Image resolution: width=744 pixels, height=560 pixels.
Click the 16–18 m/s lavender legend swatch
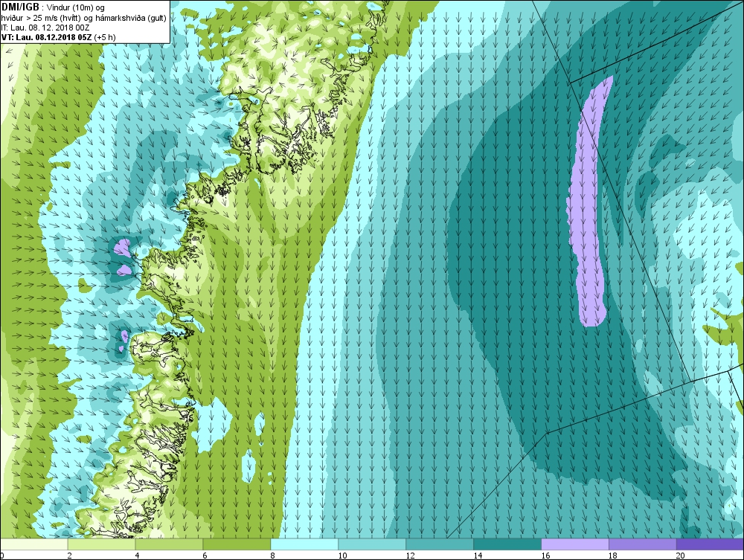click(575, 544)
